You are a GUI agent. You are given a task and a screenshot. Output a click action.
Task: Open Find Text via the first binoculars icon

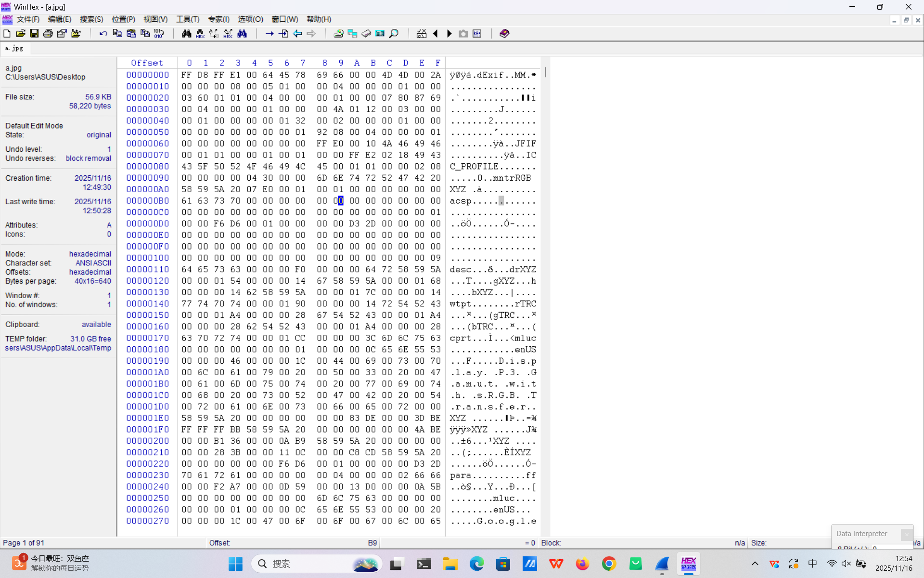(x=186, y=33)
